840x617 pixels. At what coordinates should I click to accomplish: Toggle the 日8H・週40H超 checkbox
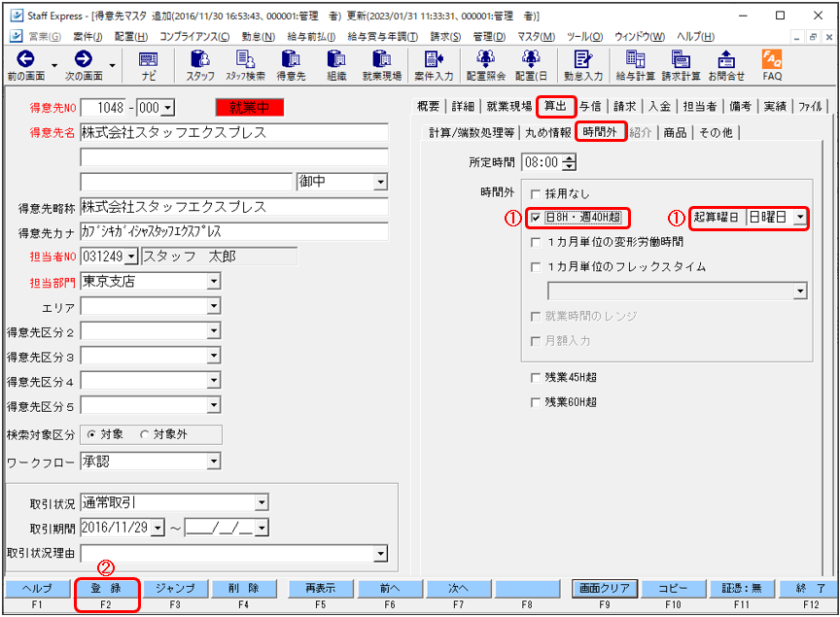pyautogui.click(x=536, y=218)
